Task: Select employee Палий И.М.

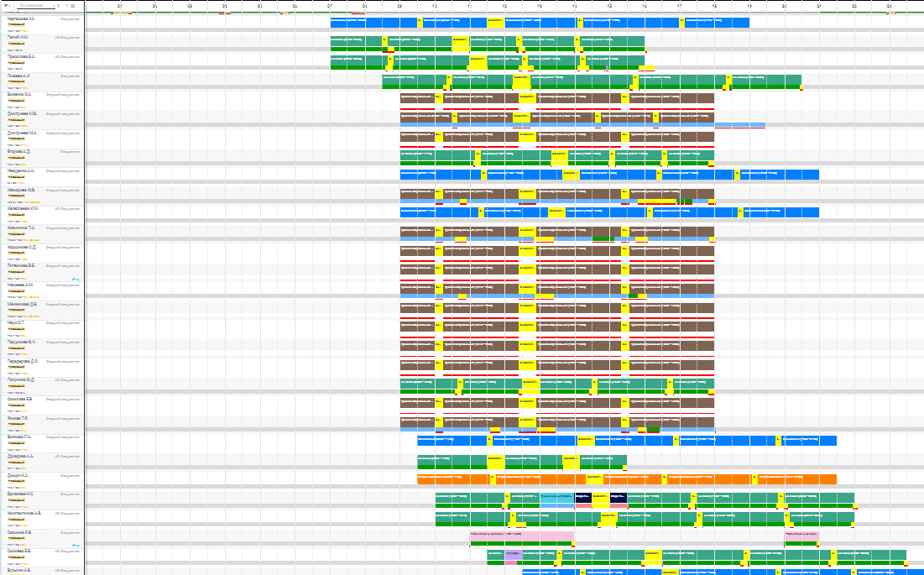Action: coord(18,37)
